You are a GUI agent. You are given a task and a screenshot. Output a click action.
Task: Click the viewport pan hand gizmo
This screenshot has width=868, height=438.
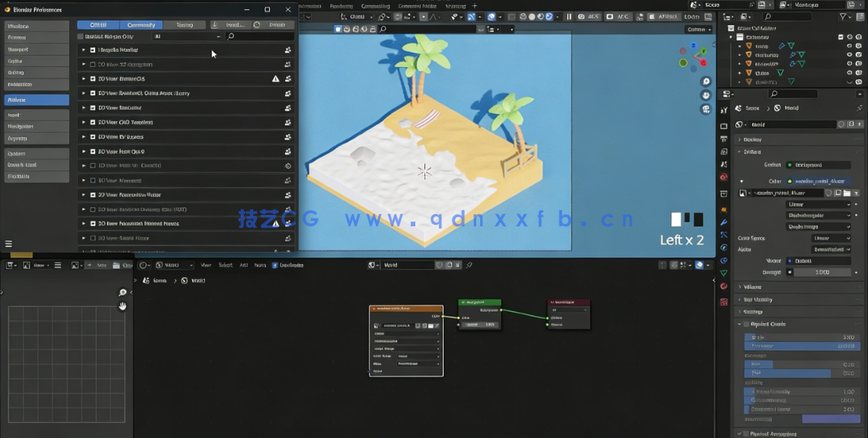[x=706, y=95]
